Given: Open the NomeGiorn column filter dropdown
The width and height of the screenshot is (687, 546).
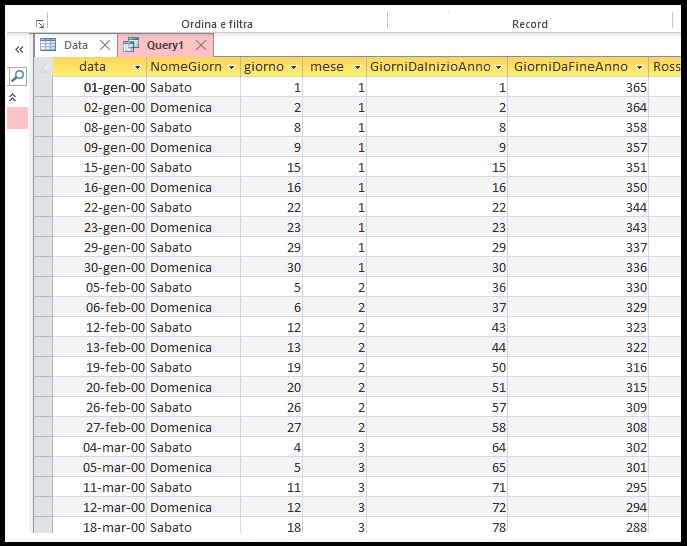Looking at the screenshot, I should coord(232,67).
